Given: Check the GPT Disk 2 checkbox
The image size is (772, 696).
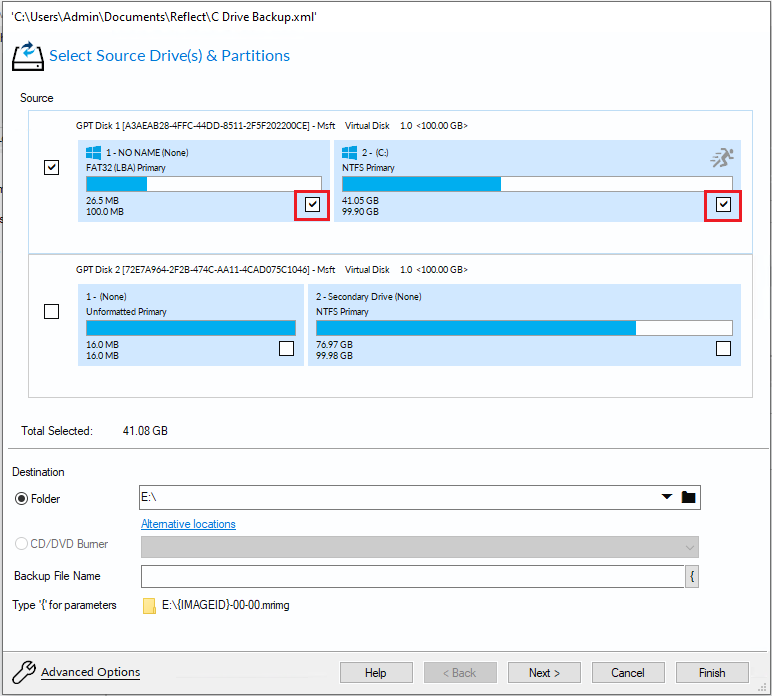Looking at the screenshot, I should click(x=52, y=312).
